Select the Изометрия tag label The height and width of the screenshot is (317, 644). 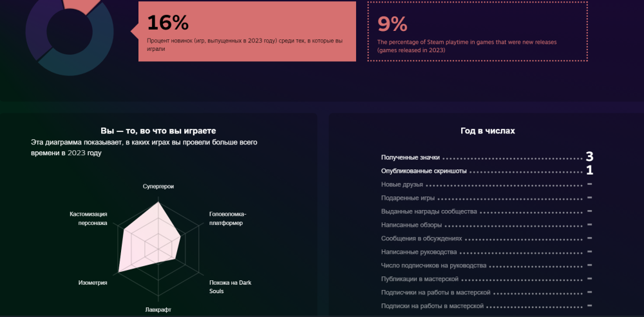pos(93,283)
